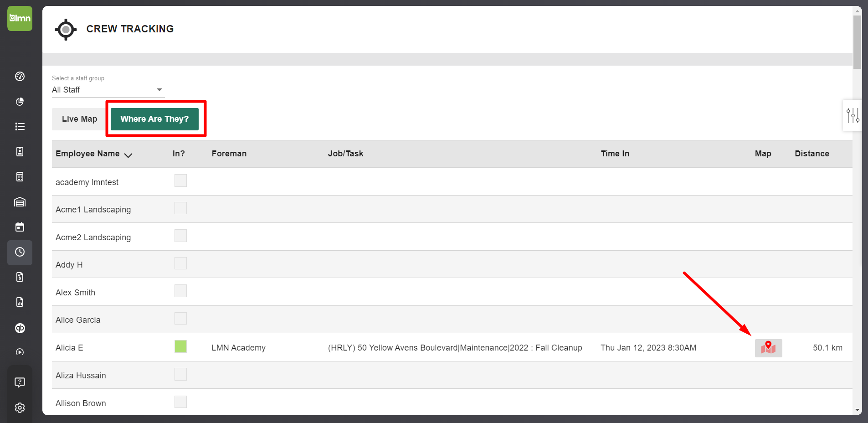The image size is (868, 423).
Task: Click the Distance column header
Action: [812, 154]
